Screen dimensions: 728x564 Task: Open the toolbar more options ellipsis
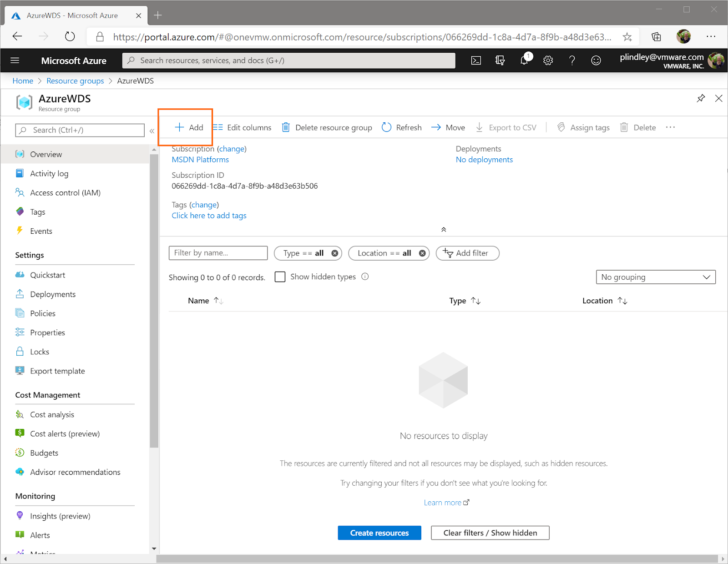(x=670, y=127)
